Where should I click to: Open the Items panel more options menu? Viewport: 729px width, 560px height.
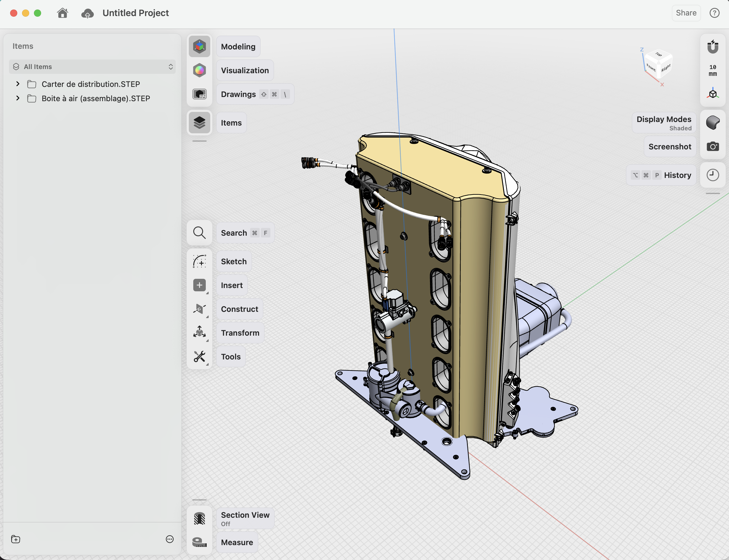pyautogui.click(x=169, y=539)
